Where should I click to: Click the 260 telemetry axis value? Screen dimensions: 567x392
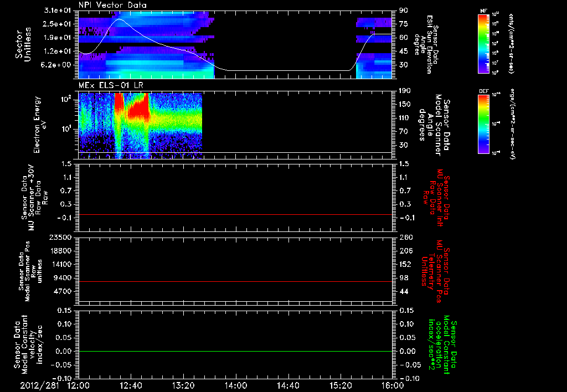tap(406, 237)
